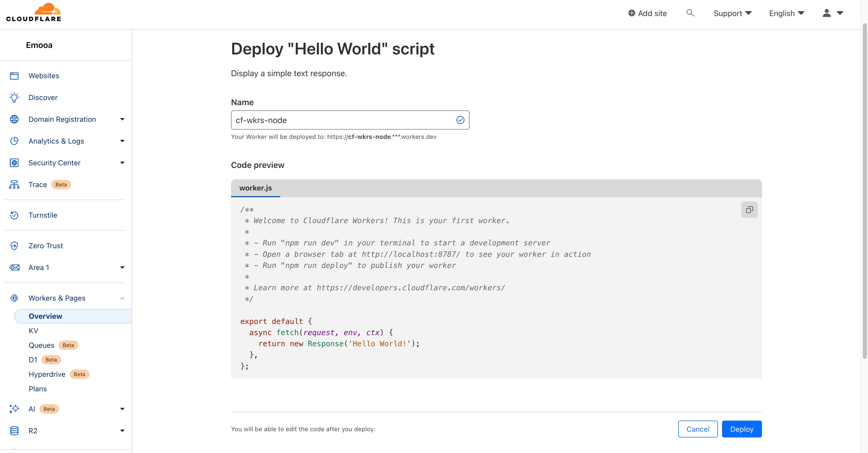Image resolution: width=868 pixels, height=453 pixels.
Task: Click the developers.cloudflare.com/workers comment line
Action: point(375,288)
